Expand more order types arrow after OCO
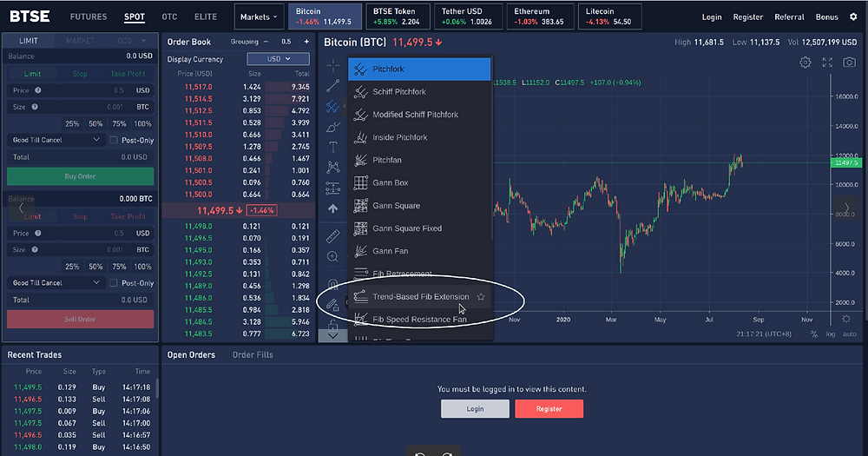This screenshot has height=456, width=868. (x=144, y=41)
